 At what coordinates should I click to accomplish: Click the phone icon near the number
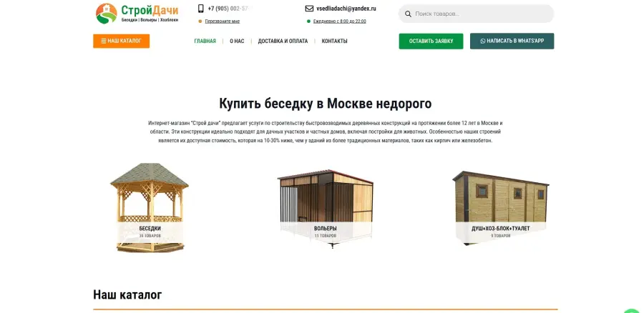pyautogui.click(x=201, y=8)
